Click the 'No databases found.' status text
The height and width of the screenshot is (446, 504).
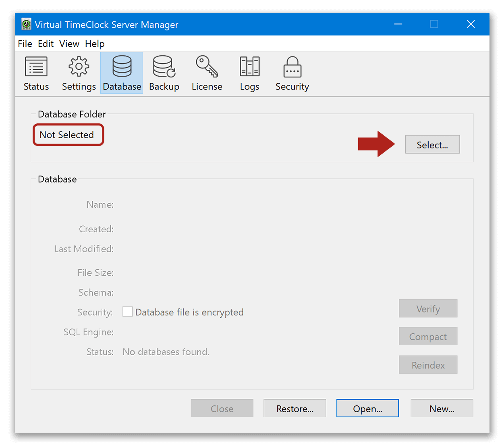pos(166,352)
